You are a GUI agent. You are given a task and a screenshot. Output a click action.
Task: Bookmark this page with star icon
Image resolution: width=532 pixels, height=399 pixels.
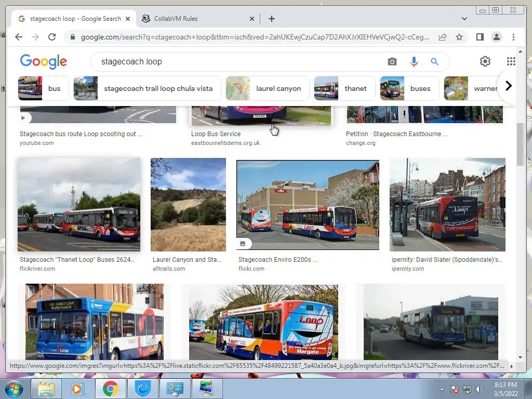[x=459, y=37]
